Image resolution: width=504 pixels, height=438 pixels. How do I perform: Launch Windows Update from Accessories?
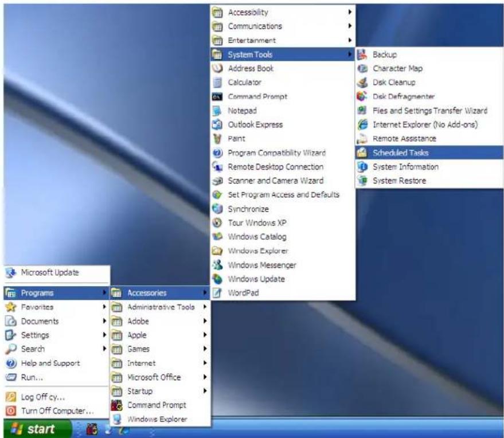click(283, 279)
